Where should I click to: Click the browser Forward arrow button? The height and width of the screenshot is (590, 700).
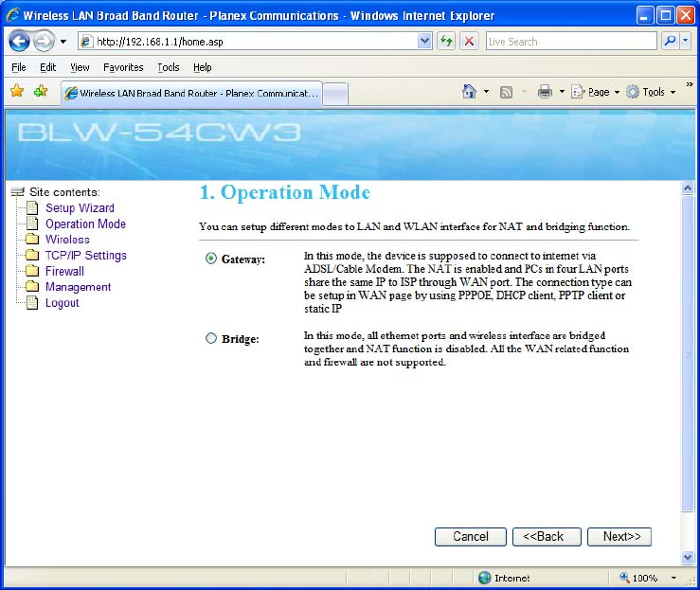[45, 42]
